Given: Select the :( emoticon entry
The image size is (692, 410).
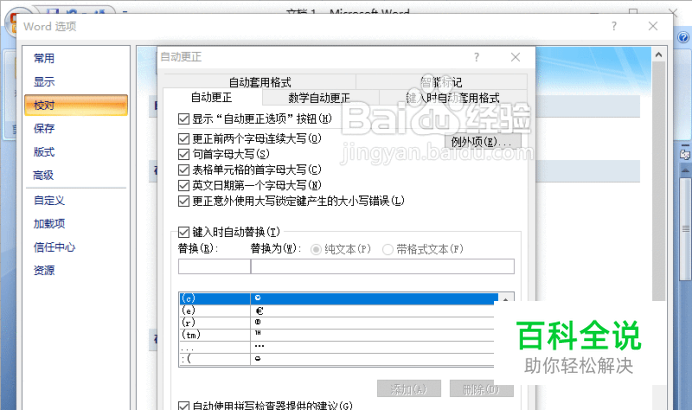Looking at the screenshot, I should coord(338,358).
